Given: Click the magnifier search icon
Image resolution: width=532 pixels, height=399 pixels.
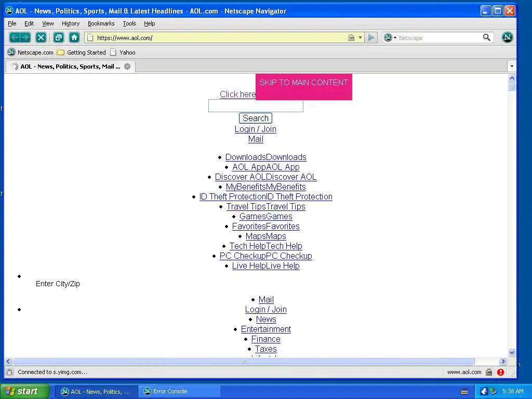Looking at the screenshot, I should pyautogui.click(x=486, y=37).
